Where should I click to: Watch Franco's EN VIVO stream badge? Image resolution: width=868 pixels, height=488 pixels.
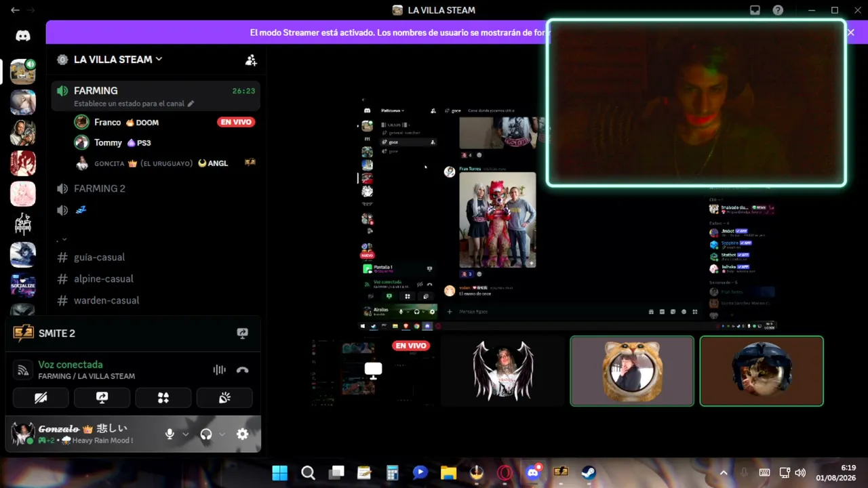coord(236,122)
